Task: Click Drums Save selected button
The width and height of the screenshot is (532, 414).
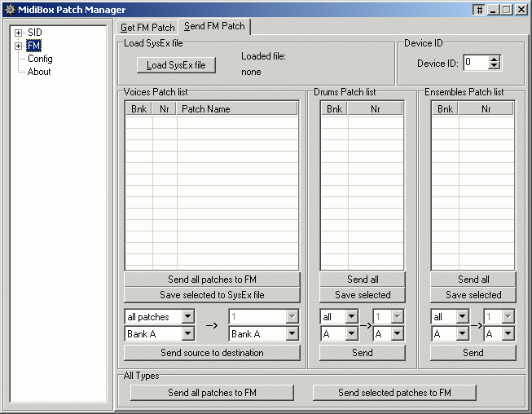Action: tap(363, 295)
